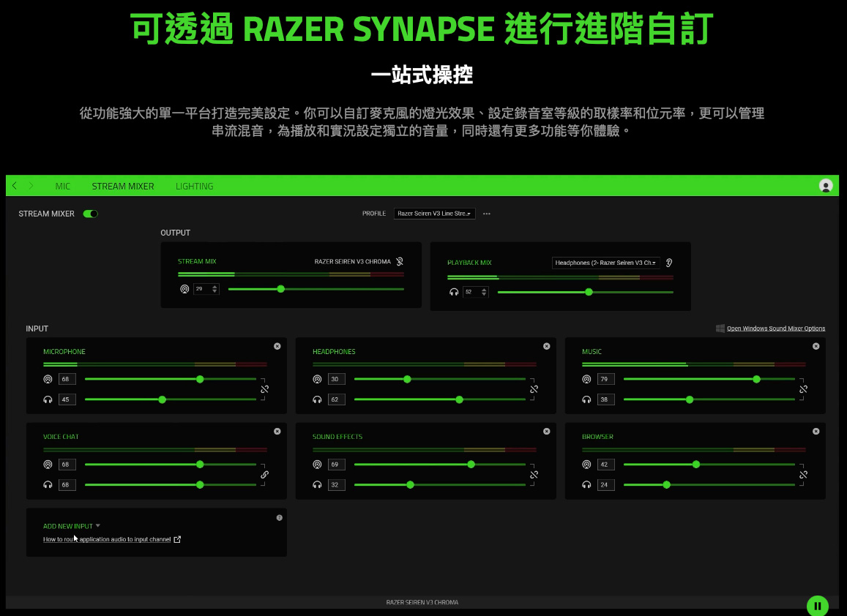
Task: Link Headphones stream and playback volumes
Action: (x=534, y=389)
